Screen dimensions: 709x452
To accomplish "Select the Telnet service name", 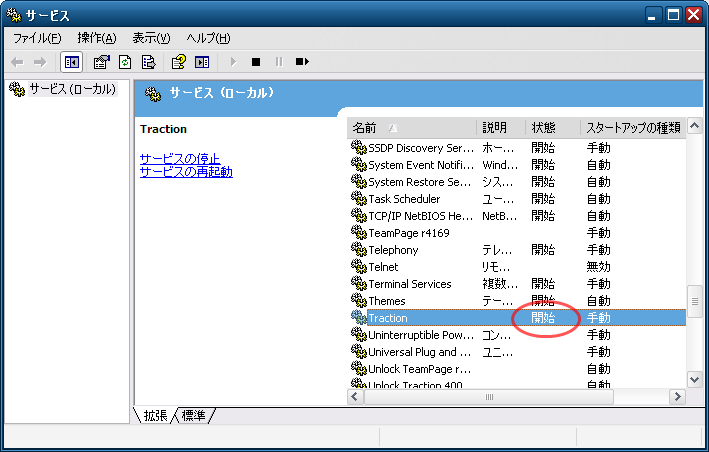I will pos(383,267).
